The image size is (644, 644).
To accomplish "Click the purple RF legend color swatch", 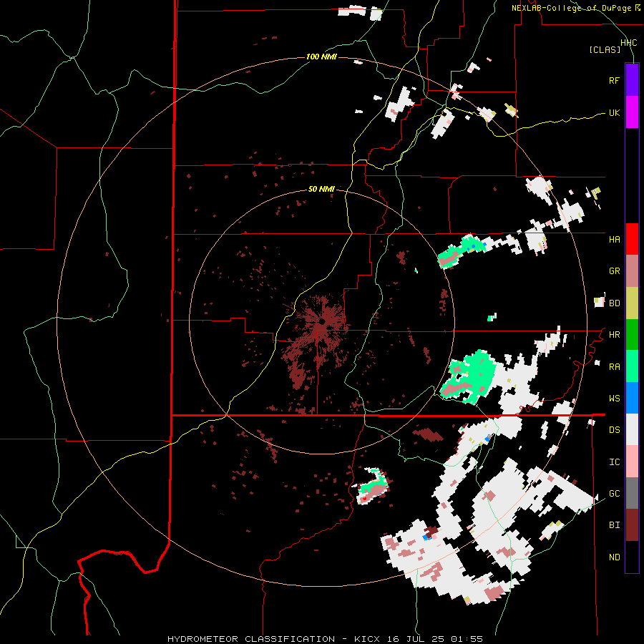I will click(632, 79).
